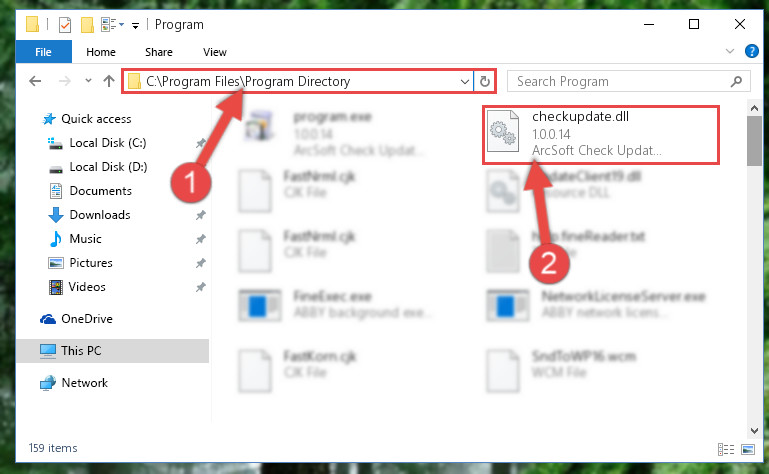Open the Customize Quick Access Toolbar dropdown

[135, 26]
